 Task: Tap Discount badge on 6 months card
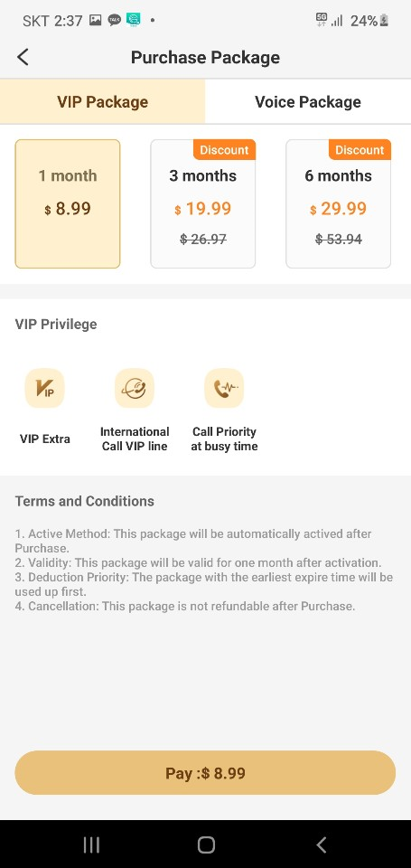[360, 150]
